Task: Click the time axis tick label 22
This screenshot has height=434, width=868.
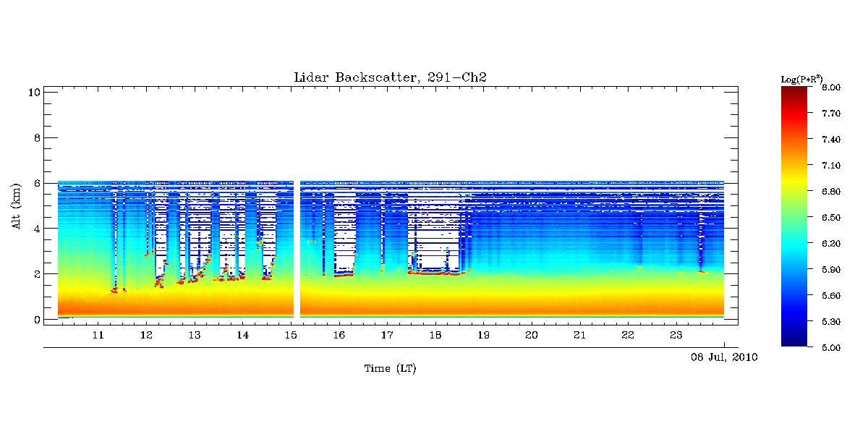Action: click(628, 336)
